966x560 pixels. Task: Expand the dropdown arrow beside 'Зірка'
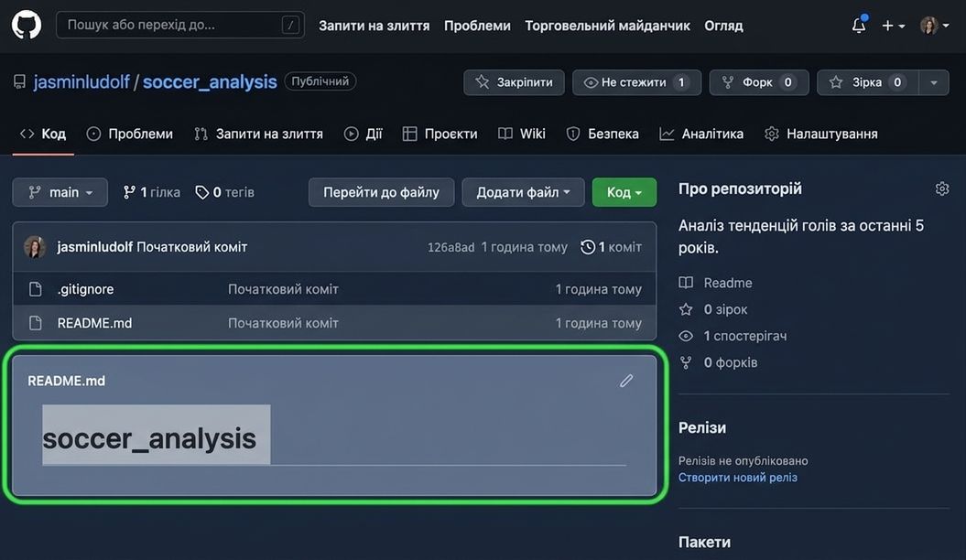(x=934, y=82)
